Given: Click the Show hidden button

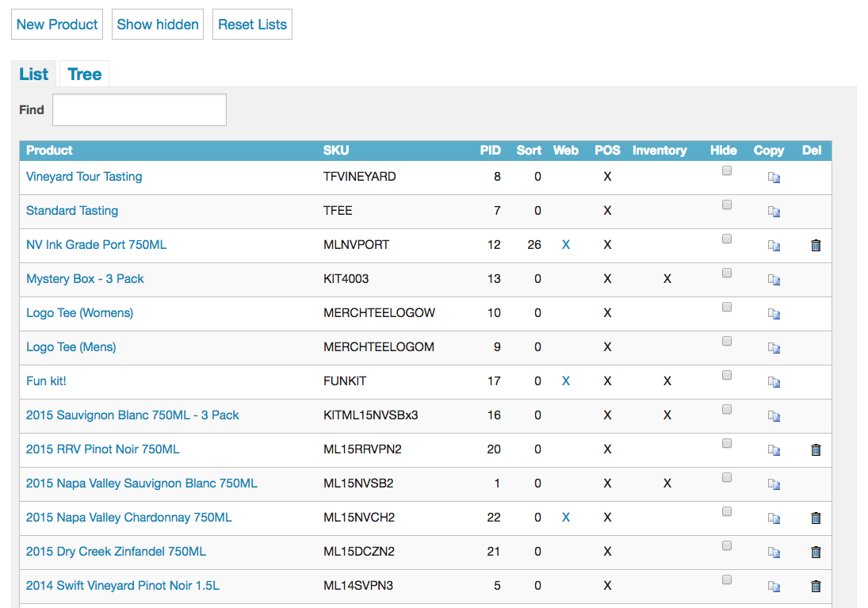Looking at the screenshot, I should (x=158, y=25).
